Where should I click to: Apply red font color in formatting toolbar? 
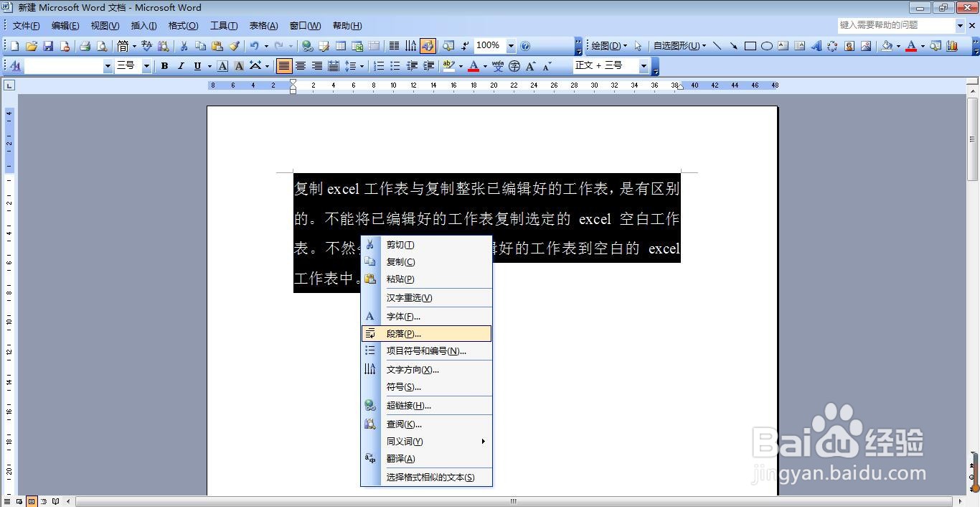point(473,66)
